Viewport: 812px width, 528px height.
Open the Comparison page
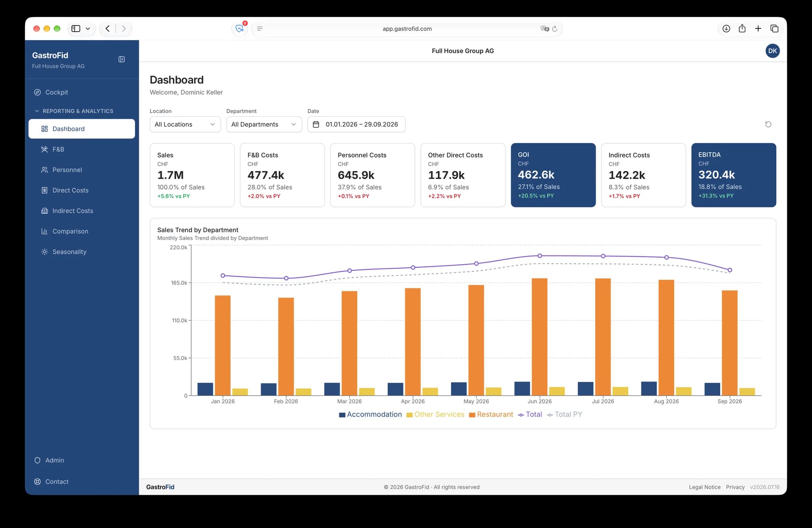[x=82, y=231]
